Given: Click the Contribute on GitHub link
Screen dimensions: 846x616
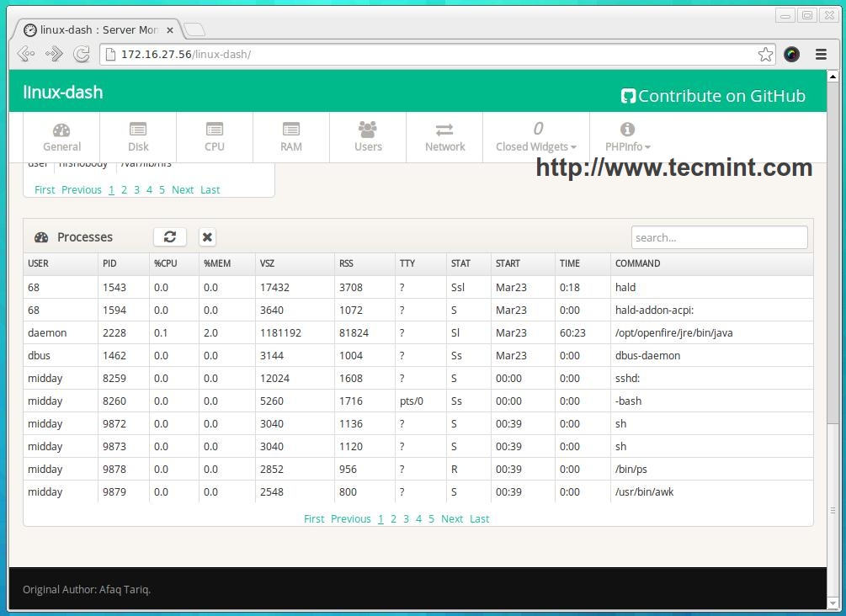Looking at the screenshot, I should pyautogui.click(x=713, y=96).
